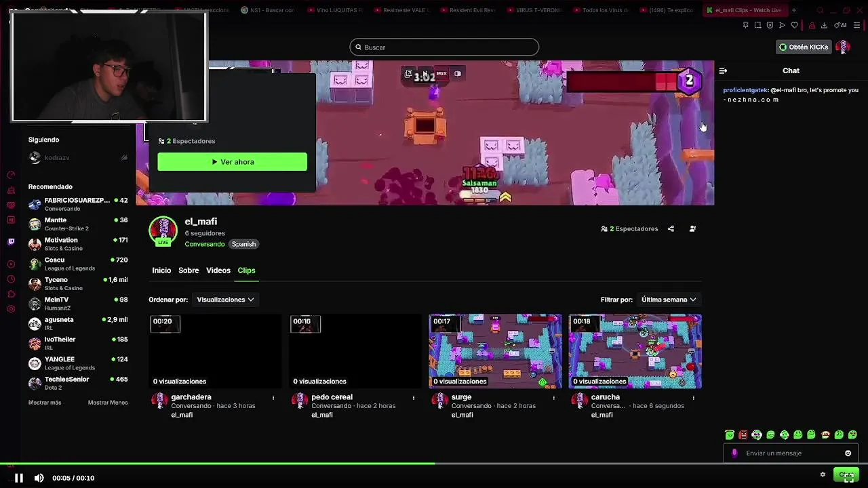The width and height of the screenshot is (868, 488).
Task: Open the Coscu recommended channel
Action: (78, 264)
